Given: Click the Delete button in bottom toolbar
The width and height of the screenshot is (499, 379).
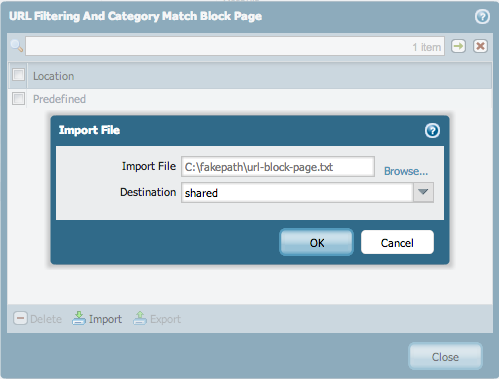Looking at the screenshot, I should point(37,319).
